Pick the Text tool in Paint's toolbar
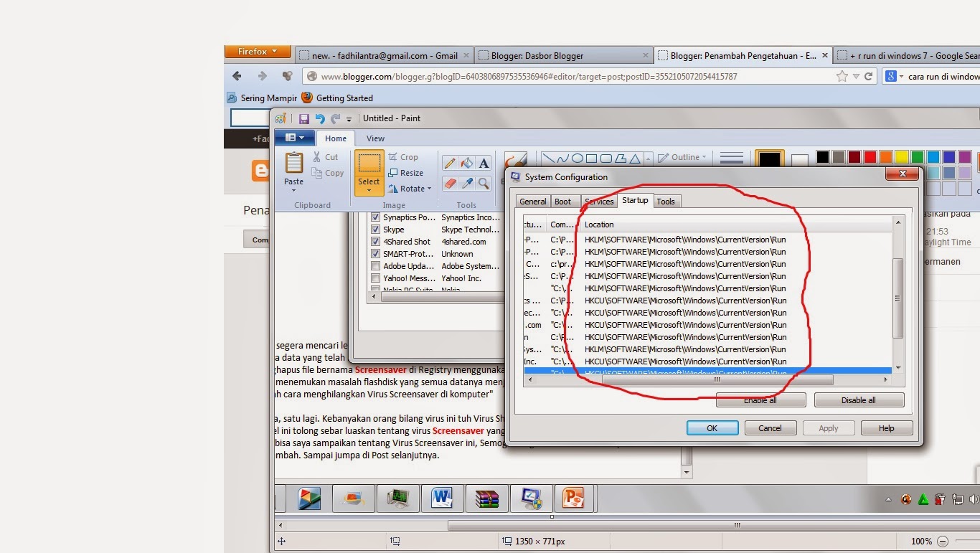 coord(484,163)
